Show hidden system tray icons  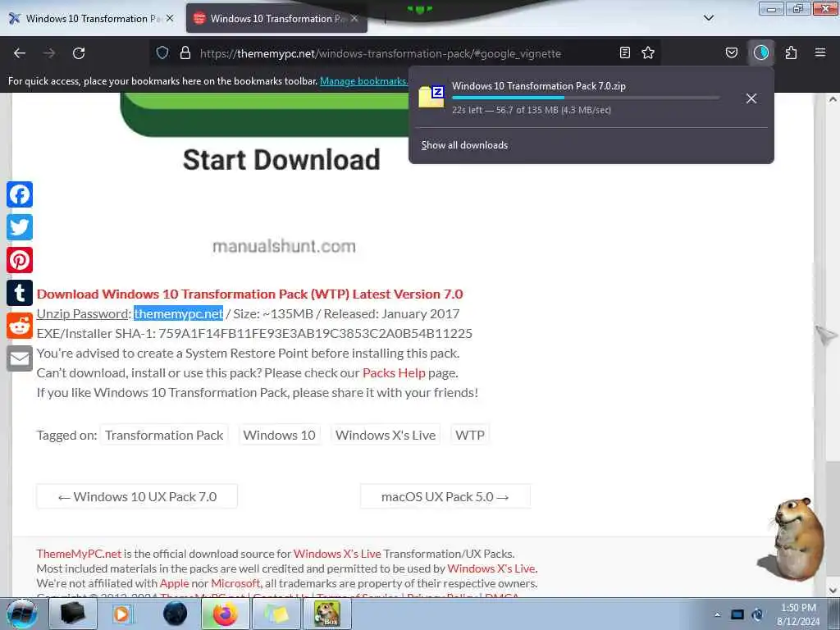[x=717, y=614]
